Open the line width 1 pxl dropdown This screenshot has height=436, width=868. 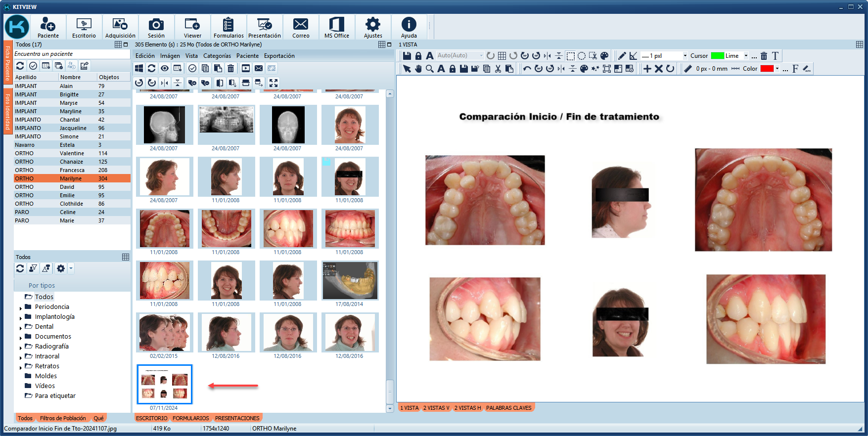tap(685, 56)
